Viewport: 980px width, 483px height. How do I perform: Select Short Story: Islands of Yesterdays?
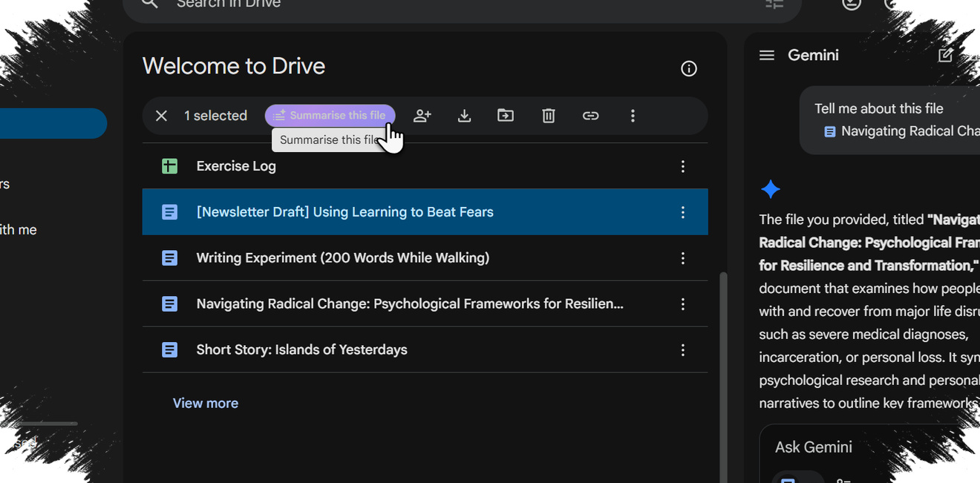coord(425,349)
